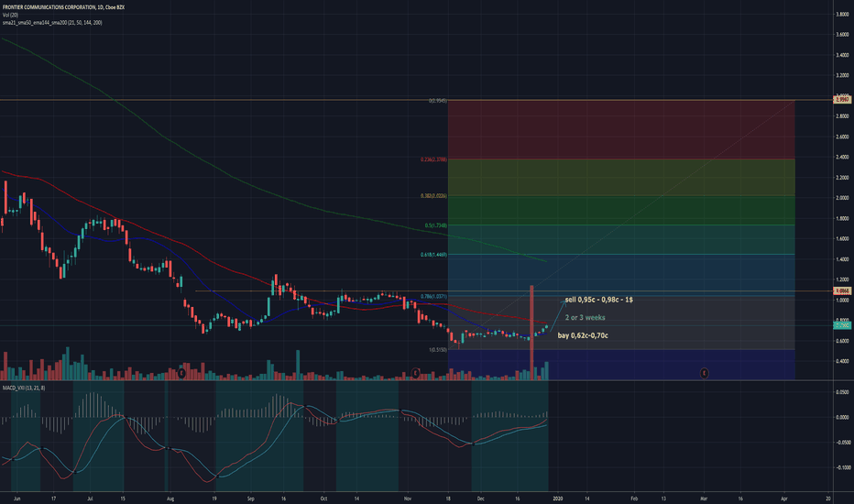Click the 2.2000 price axis label

[843, 178]
